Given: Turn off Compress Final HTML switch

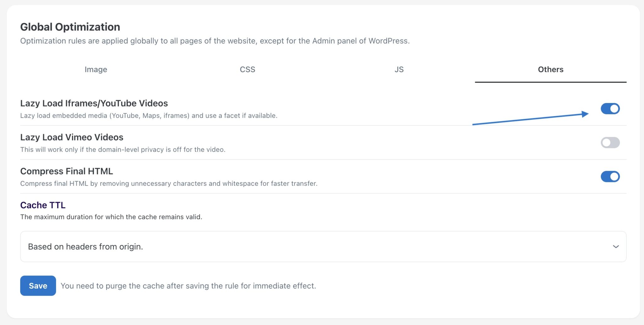Looking at the screenshot, I should [x=610, y=177].
